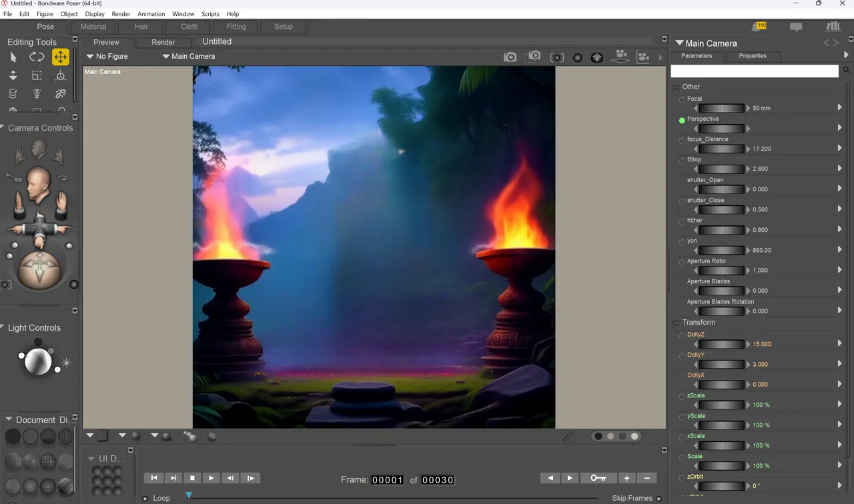Click the key icon in animation controls
854x504 pixels.
598,478
